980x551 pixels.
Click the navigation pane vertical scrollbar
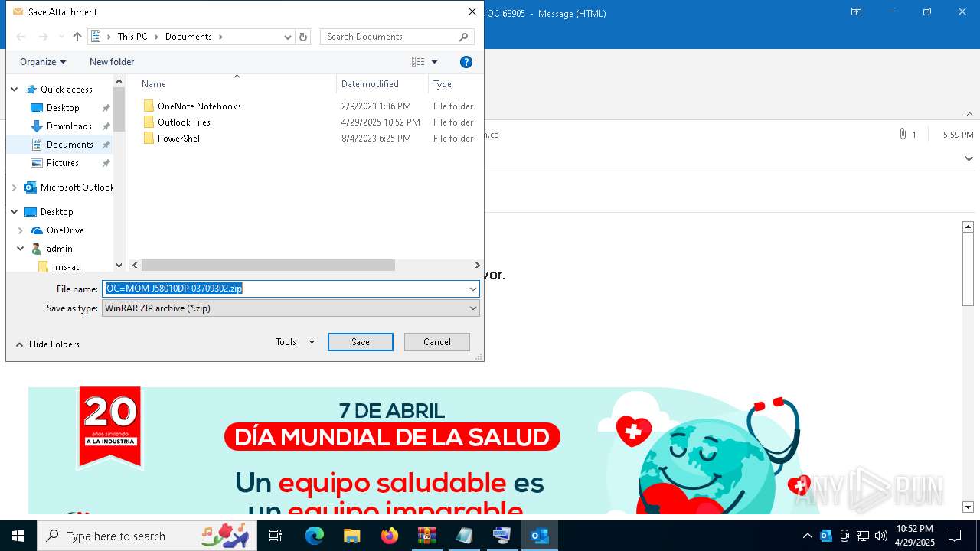click(119, 173)
